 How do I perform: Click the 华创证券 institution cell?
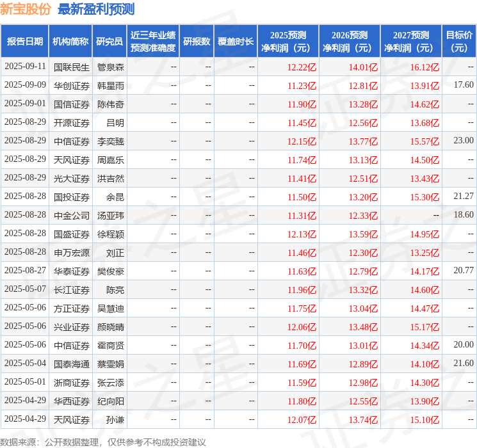coord(72,86)
